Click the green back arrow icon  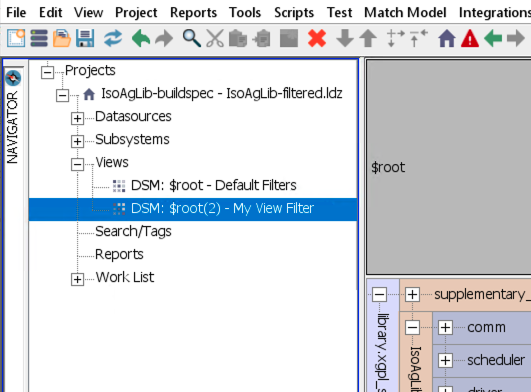coord(493,38)
